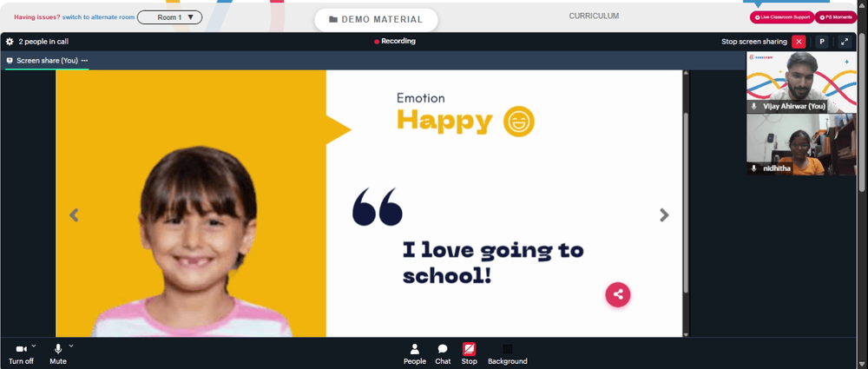Expand microphone options chevron

71,346
